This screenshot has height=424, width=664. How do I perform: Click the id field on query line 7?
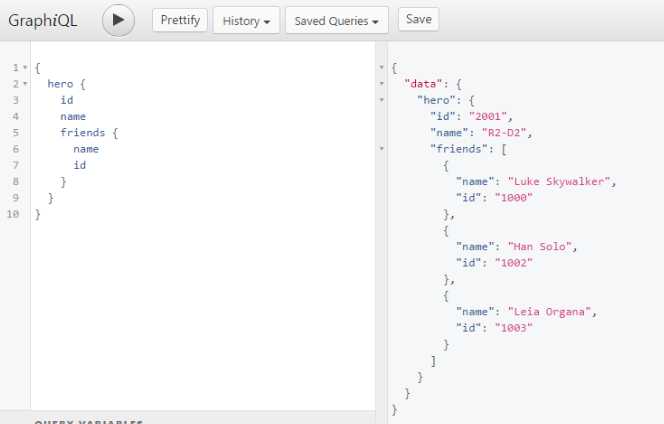pos(80,165)
